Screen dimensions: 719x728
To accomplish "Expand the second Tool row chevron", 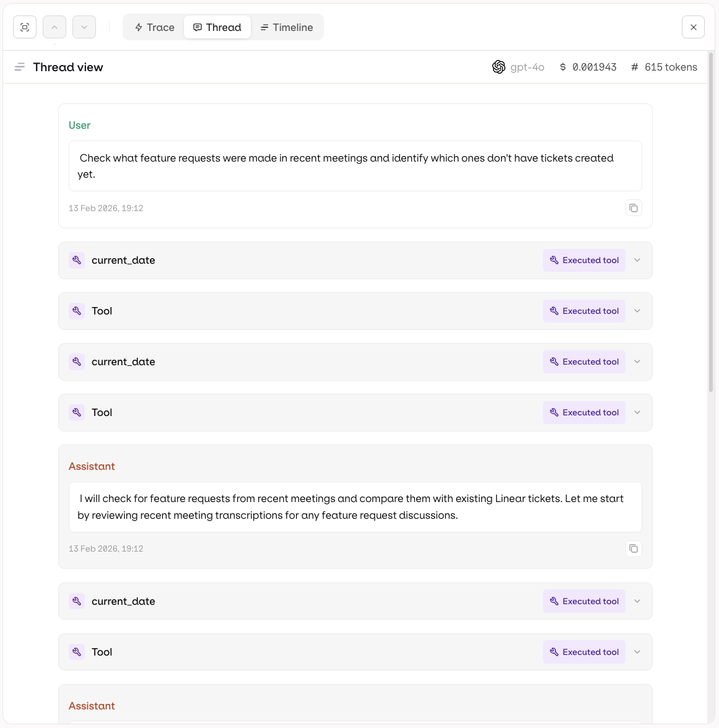I will [x=637, y=413].
